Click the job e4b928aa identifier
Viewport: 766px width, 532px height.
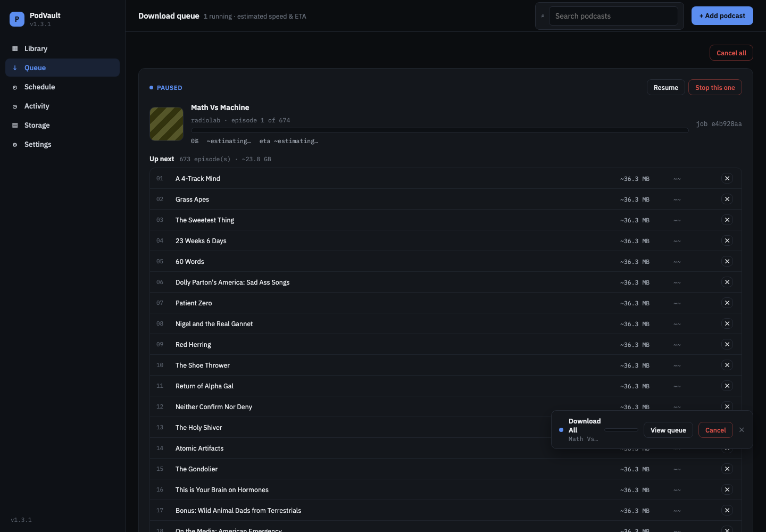point(719,124)
